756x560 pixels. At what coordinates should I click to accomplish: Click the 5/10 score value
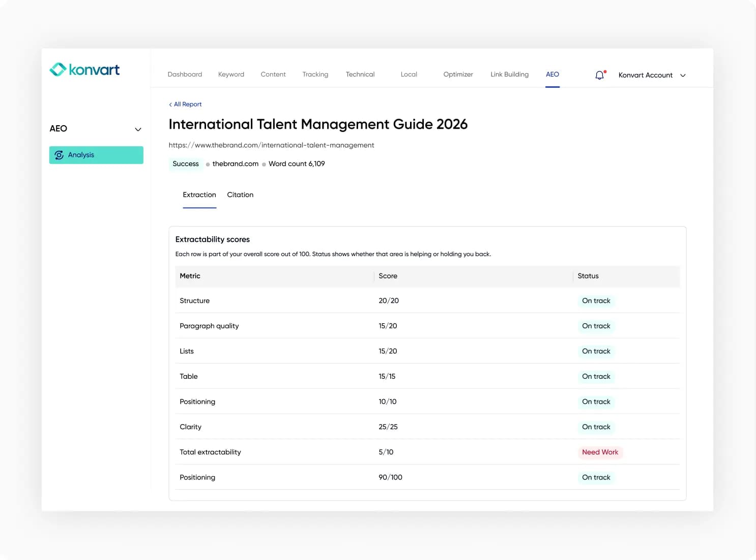coord(386,452)
